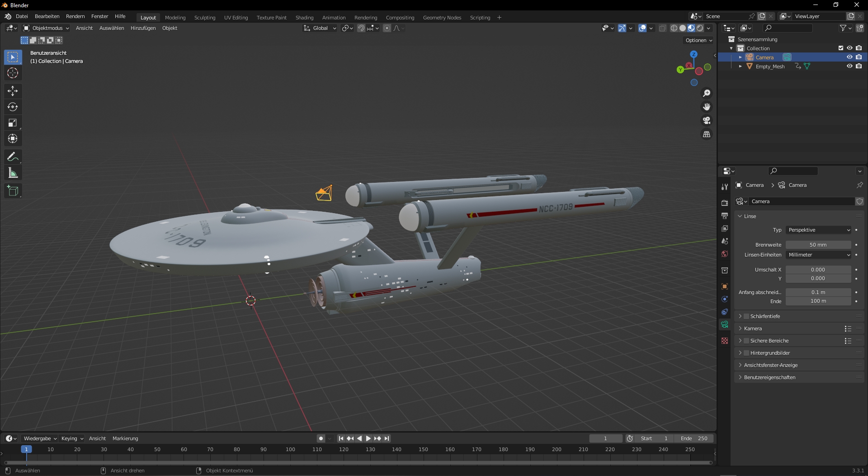Activate the Scale tool
This screenshot has width=868, height=476.
point(13,123)
